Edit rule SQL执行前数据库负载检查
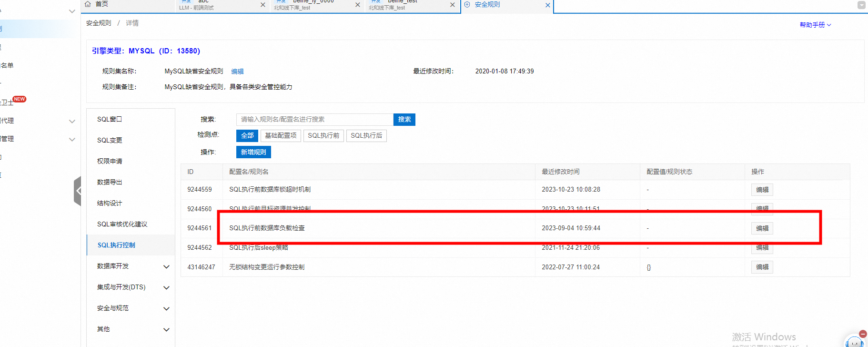868x347 pixels. pyautogui.click(x=762, y=228)
